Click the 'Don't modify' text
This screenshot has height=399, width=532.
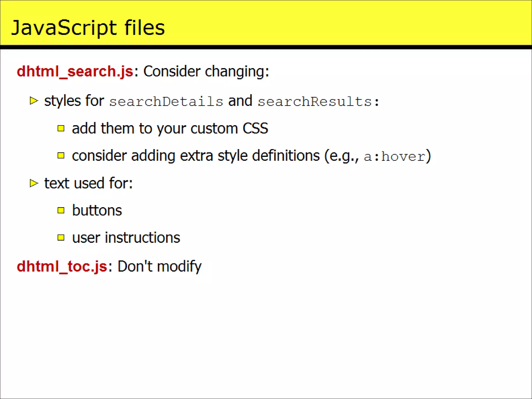159,267
